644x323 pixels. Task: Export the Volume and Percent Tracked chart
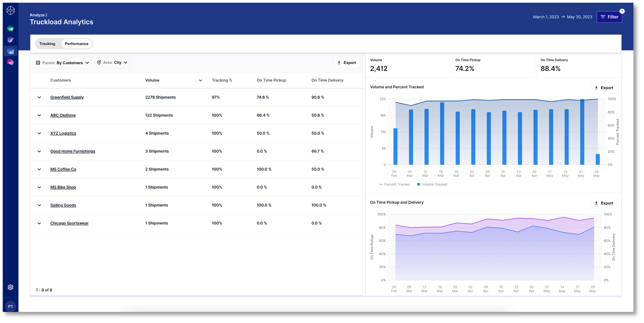[x=604, y=88]
